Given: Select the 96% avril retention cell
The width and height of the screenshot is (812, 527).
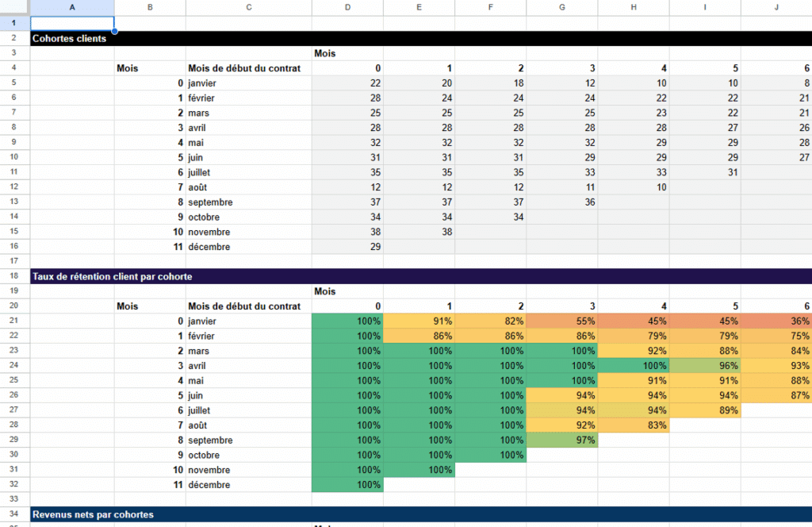Looking at the screenshot, I should point(705,366).
